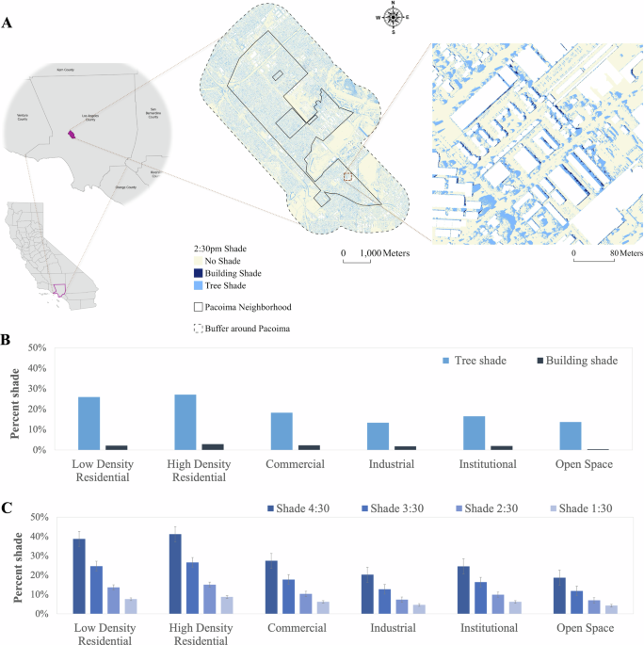Select the Building Shade map legend swatch
Image resolution: width=644 pixels, height=645 pixels.
(199, 273)
